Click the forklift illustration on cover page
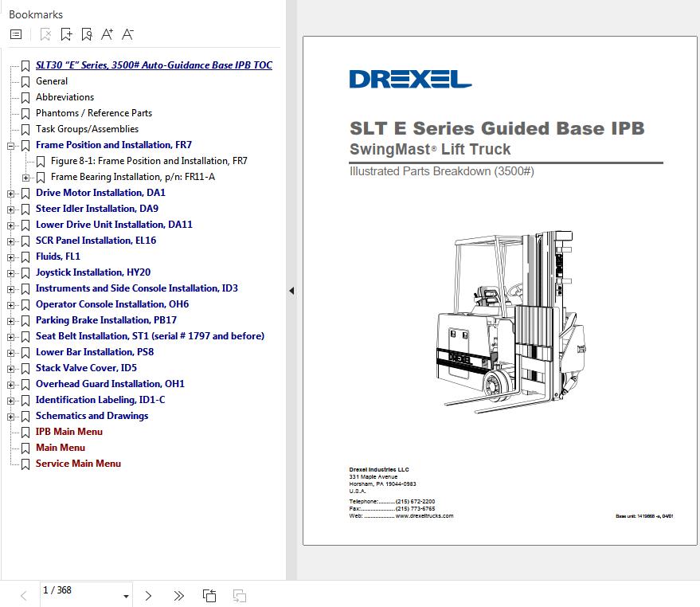700x607 pixels. click(x=511, y=322)
